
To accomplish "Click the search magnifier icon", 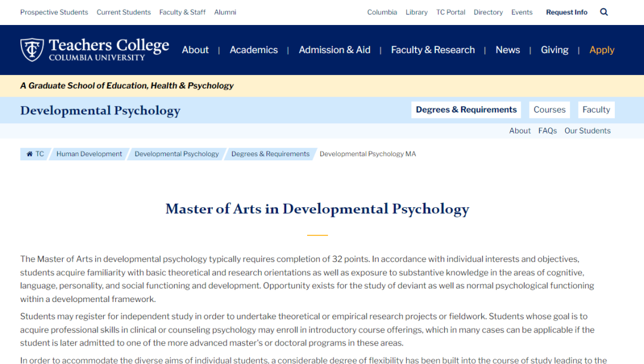I will (603, 12).
